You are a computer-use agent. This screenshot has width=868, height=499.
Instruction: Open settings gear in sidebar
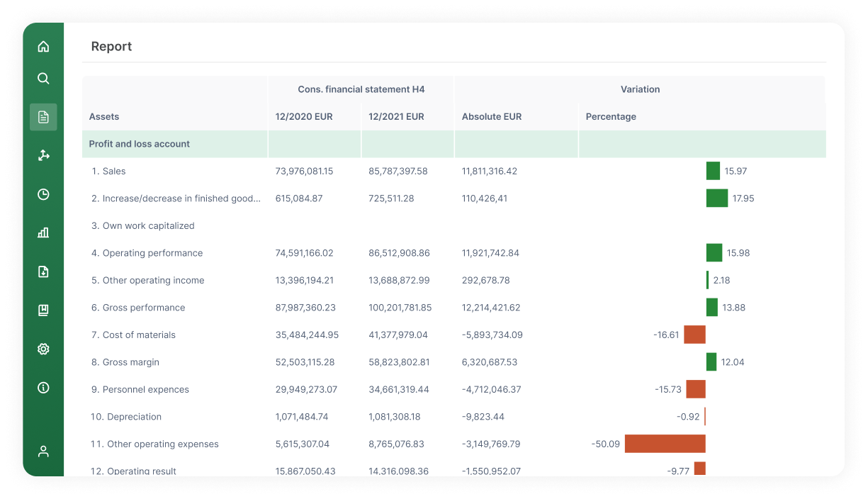point(43,349)
